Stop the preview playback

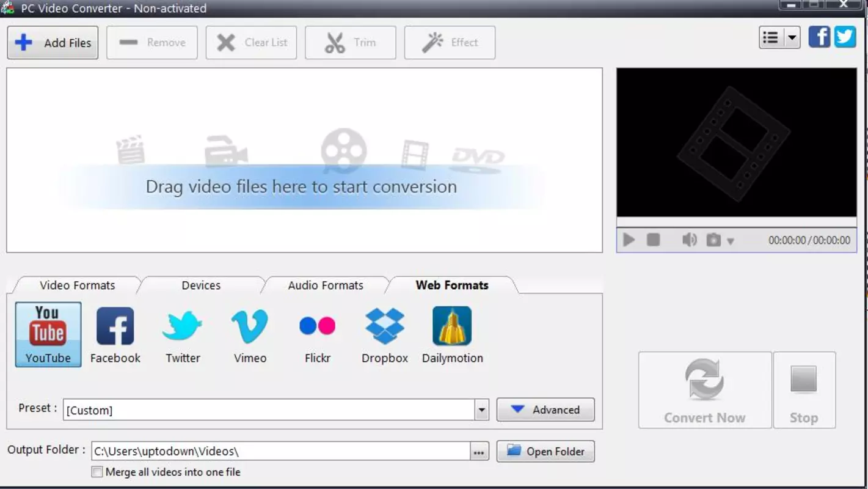pyautogui.click(x=653, y=240)
